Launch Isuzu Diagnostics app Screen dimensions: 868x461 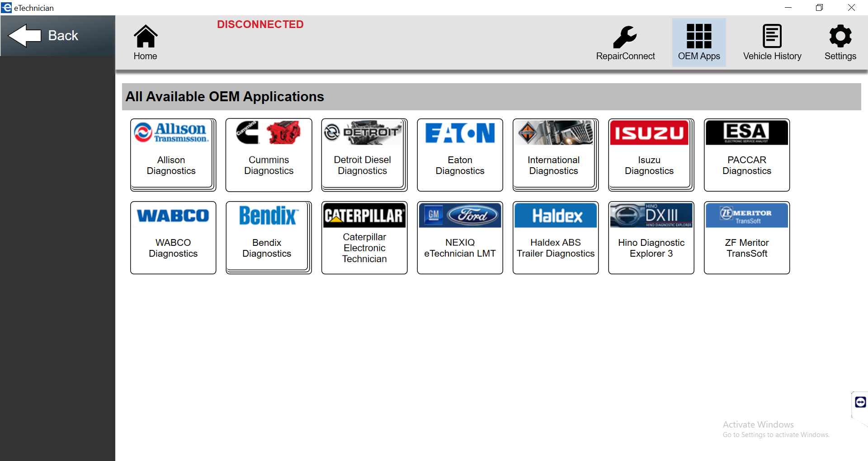coord(651,155)
